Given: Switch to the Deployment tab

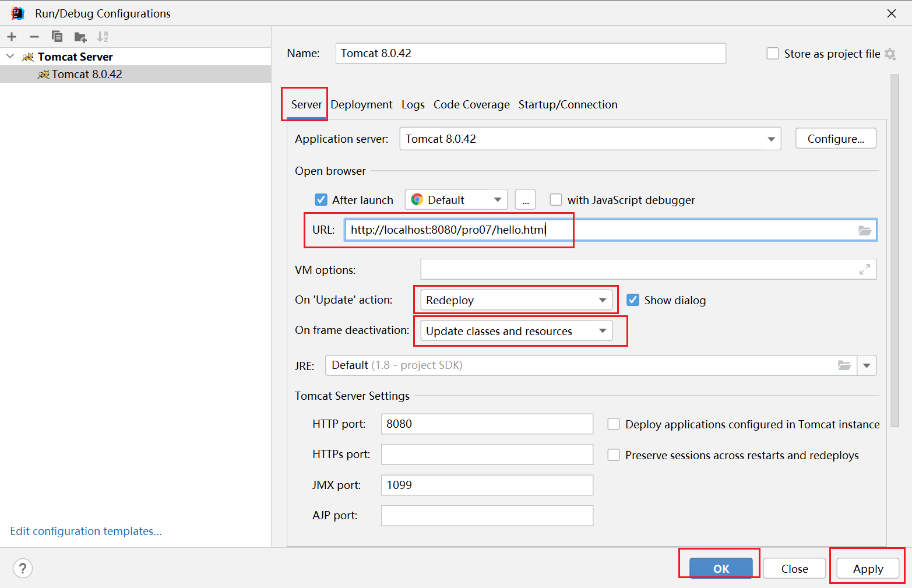Looking at the screenshot, I should (361, 105).
